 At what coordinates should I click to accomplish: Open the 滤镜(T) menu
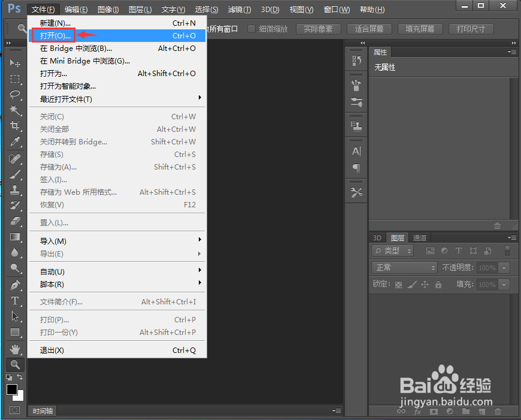click(239, 10)
